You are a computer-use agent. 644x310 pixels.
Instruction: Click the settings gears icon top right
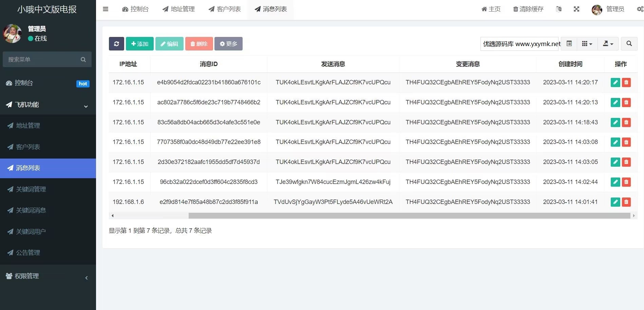tap(640, 9)
